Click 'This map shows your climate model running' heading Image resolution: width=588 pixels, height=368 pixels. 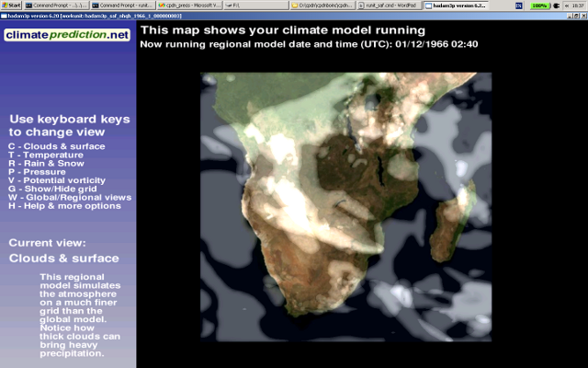coord(283,30)
